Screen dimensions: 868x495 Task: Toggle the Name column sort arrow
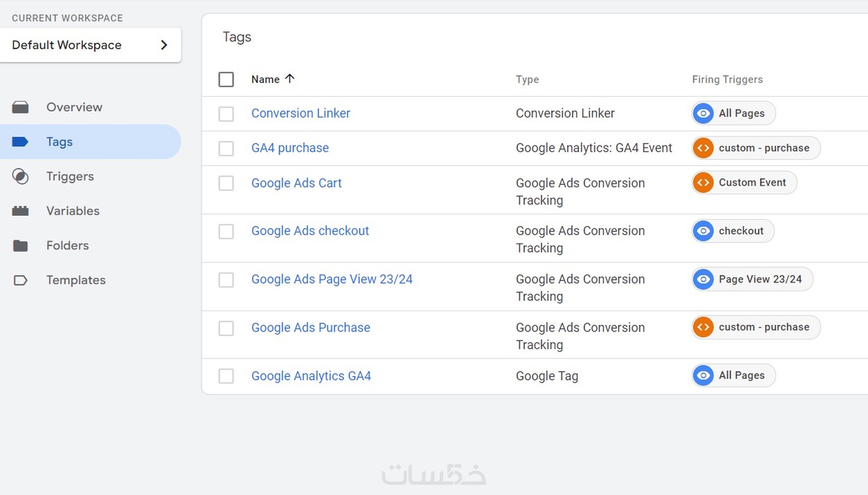tap(290, 79)
